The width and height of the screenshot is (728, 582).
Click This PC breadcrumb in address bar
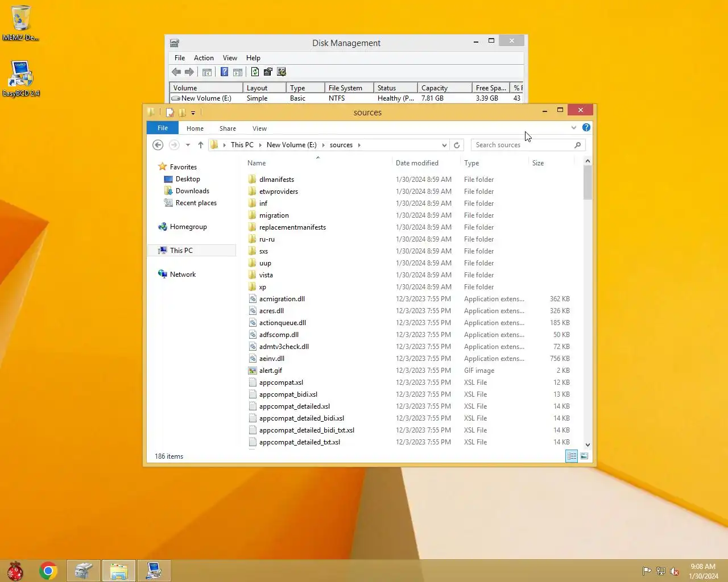[242, 145]
